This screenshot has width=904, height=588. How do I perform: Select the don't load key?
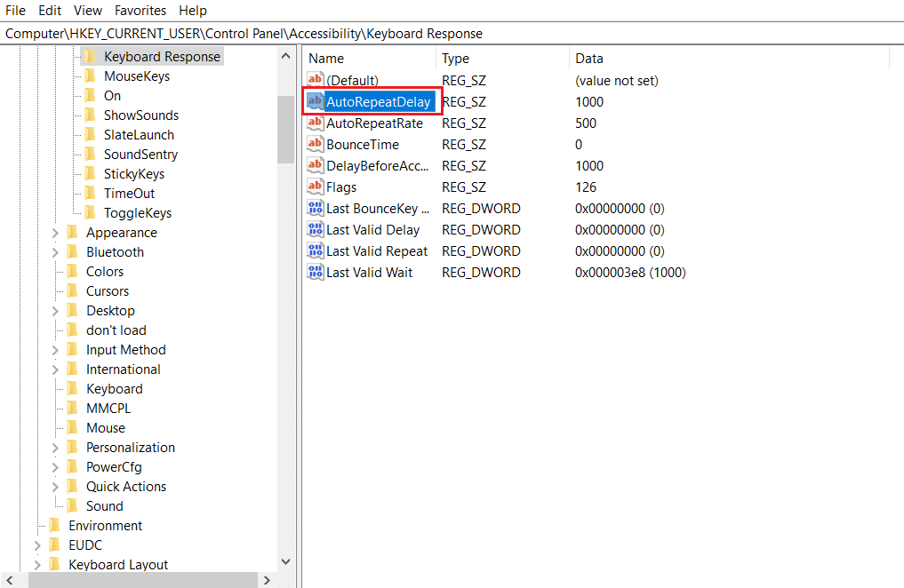116,330
